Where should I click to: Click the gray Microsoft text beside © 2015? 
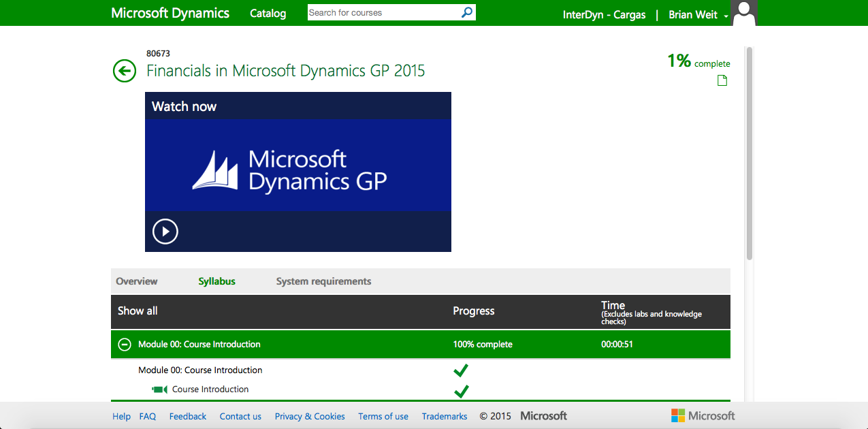click(544, 416)
